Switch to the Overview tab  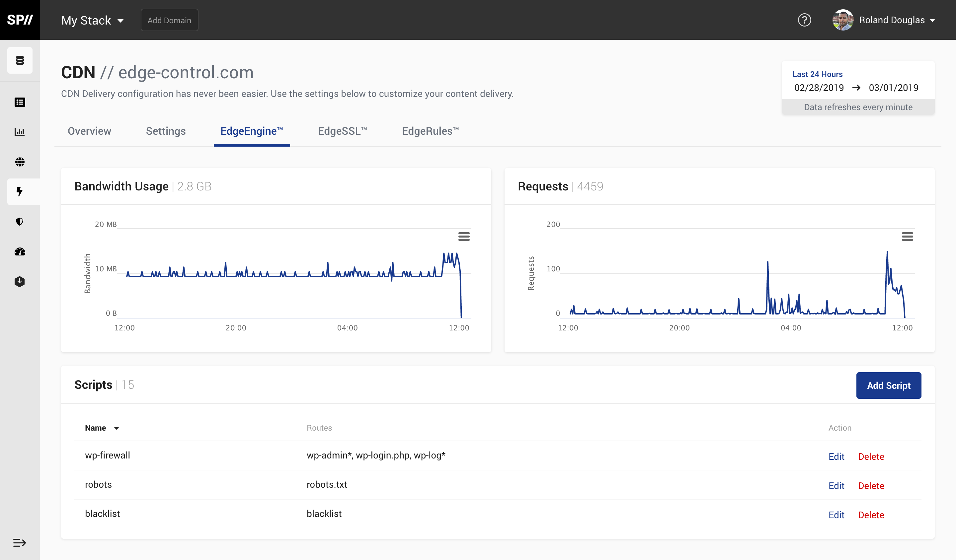89,131
